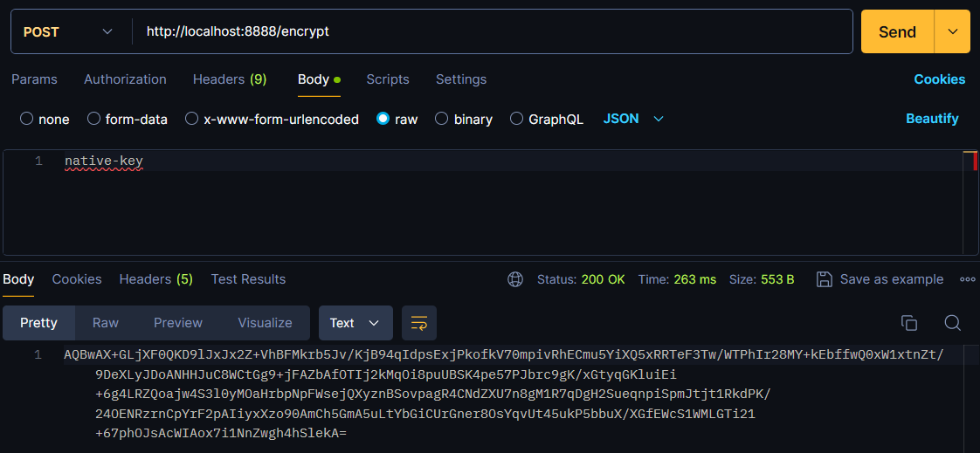Viewport: 980px width, 453px height.
Task: Open the JSON format dropdown
Action: 633,119
